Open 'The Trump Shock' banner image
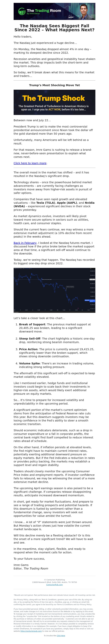 coord(54,102)
